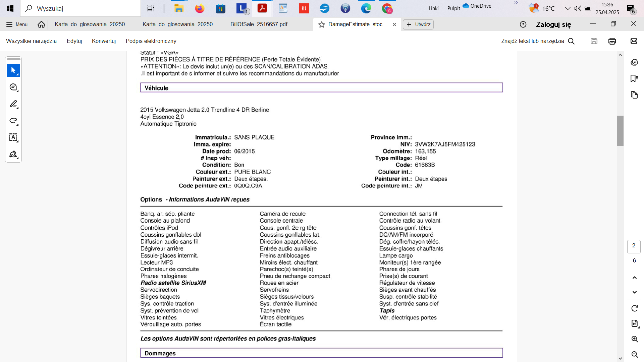Viewport: 644px width, 362px height.
Task: Show the bookmarks panel
Action: click(x=634, y=78)
